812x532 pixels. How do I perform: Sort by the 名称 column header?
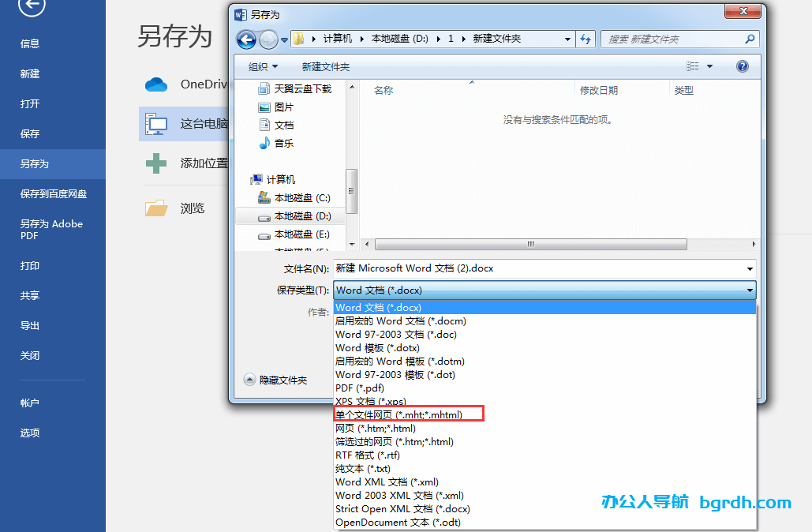coord(384,90)
